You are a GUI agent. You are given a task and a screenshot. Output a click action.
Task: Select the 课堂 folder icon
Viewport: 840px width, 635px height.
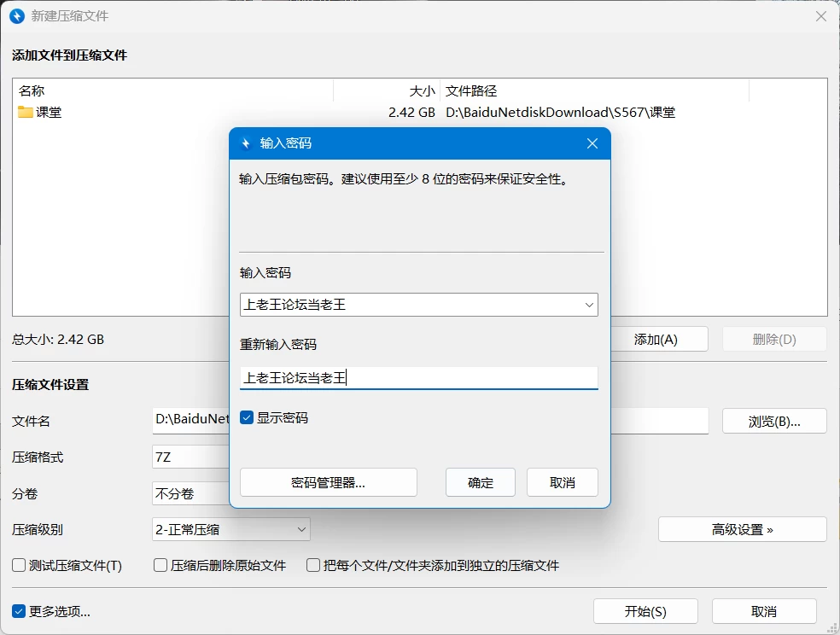click(x=25, y=112)
